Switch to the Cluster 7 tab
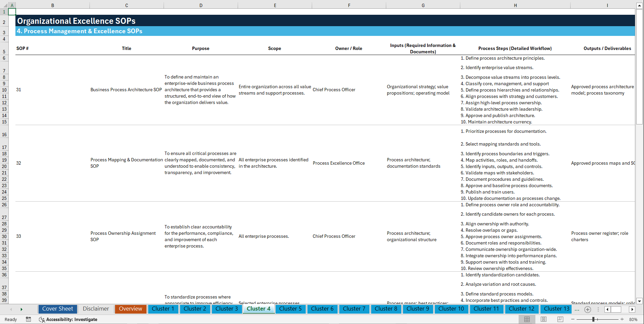The height and width of the screenshot is (324, 644). (354, 309)
